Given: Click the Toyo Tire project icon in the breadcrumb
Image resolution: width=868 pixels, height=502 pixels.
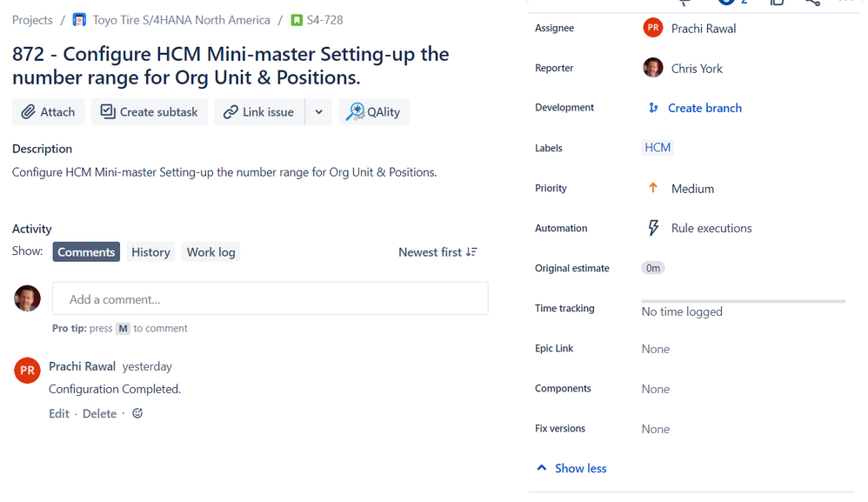Looking at the screenshot, I should 79,20.
